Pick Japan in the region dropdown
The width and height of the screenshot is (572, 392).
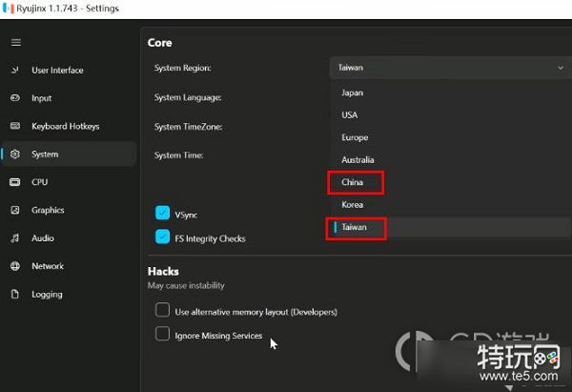[x=353, y=93]
